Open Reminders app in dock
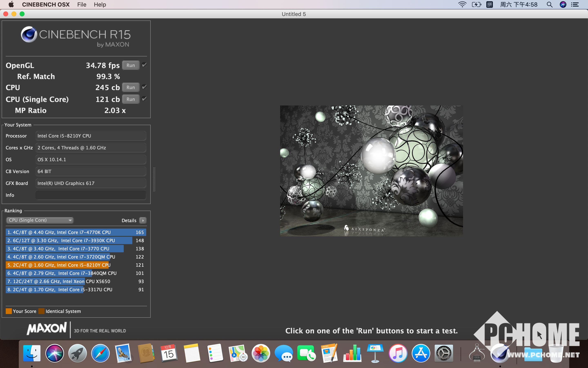Screen dimensions: 588x368 (x=215, y=353)
